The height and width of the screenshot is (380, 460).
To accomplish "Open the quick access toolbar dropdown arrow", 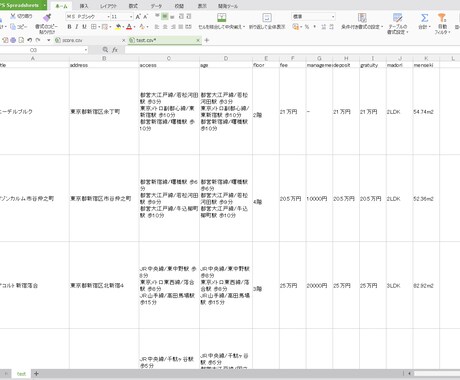I will click(x=49, y=40).
